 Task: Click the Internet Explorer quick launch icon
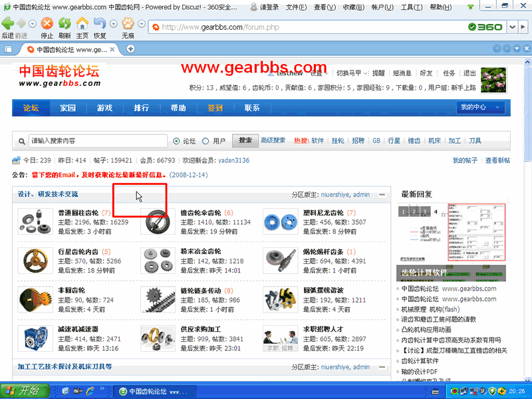pos(90,391)
